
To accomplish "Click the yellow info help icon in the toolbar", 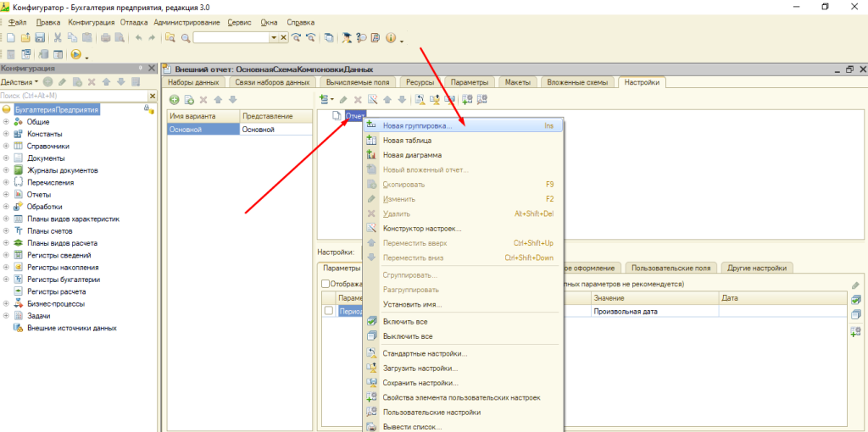I will pos(391,38).
